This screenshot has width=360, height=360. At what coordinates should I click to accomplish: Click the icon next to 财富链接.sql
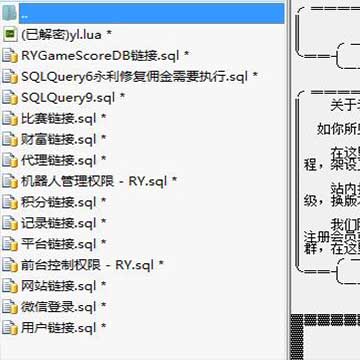point(10,139)
